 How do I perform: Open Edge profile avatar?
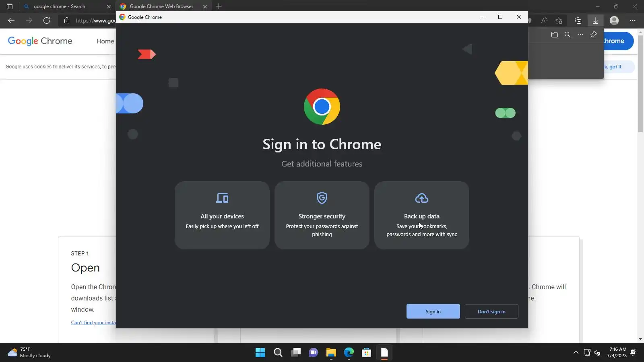click(614, 21)
